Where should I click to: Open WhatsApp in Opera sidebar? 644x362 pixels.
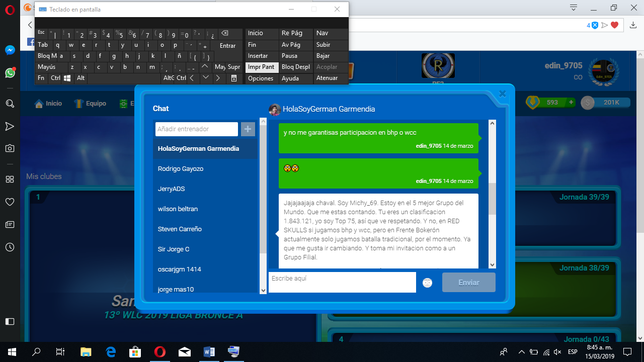[x=10, y=73]
